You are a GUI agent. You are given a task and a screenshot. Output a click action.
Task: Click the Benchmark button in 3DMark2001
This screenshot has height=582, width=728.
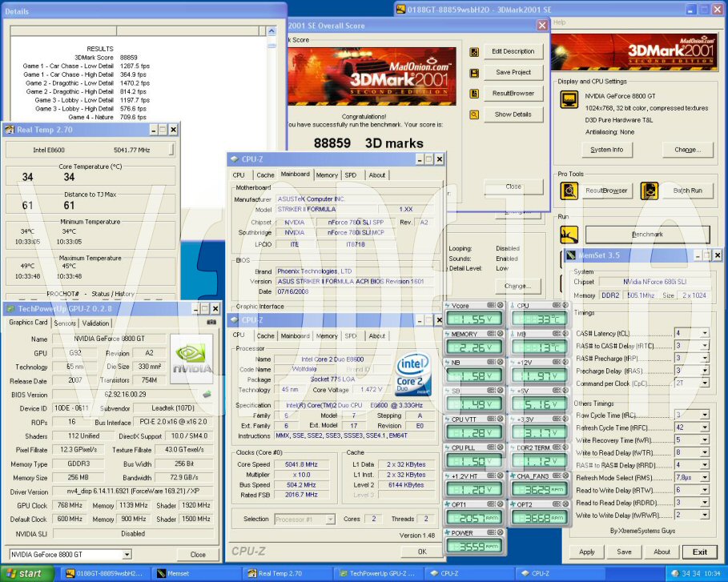[647, 235]
